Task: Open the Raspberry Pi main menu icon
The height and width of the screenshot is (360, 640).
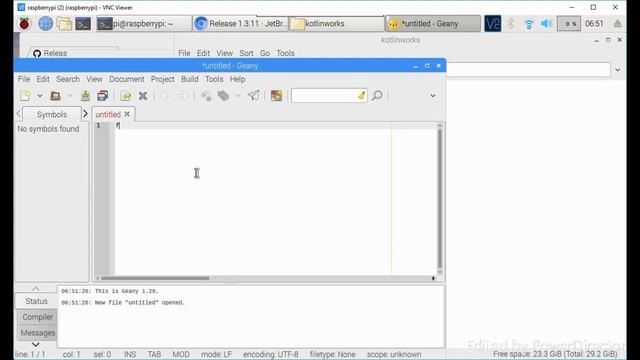Action: click(24, 24)
